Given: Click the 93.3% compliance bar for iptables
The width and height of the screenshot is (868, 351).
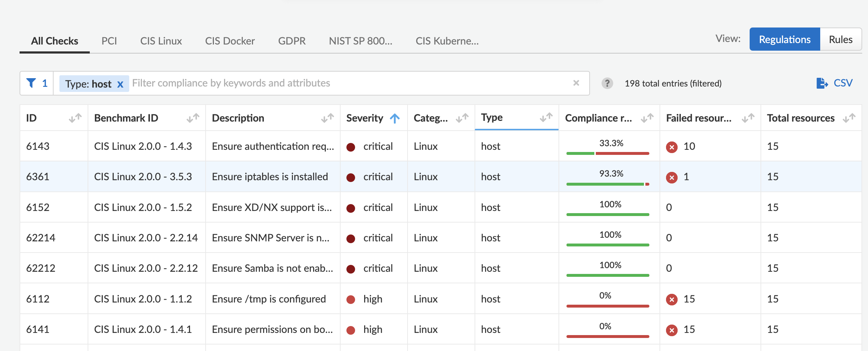Looking at the screenshot, I should tap(608, 184).
